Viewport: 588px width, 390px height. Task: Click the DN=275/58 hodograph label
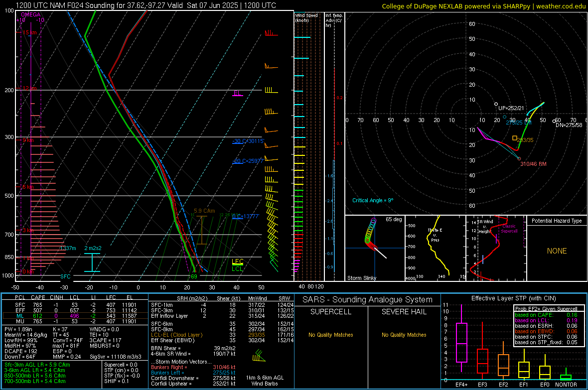(x=569, y=125)
